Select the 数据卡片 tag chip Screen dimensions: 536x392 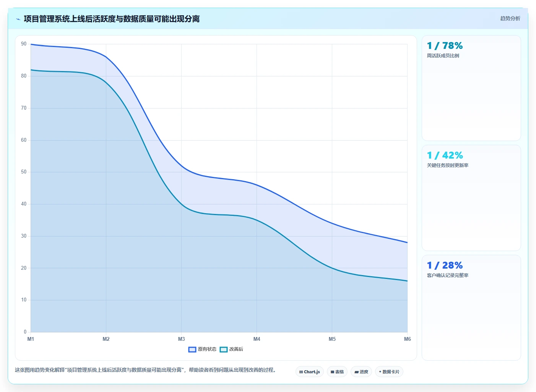point(389,372)
